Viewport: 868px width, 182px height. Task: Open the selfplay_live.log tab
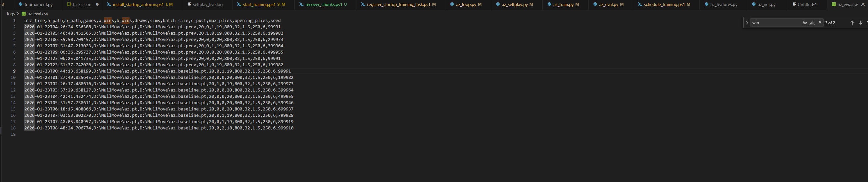(208, 4)
